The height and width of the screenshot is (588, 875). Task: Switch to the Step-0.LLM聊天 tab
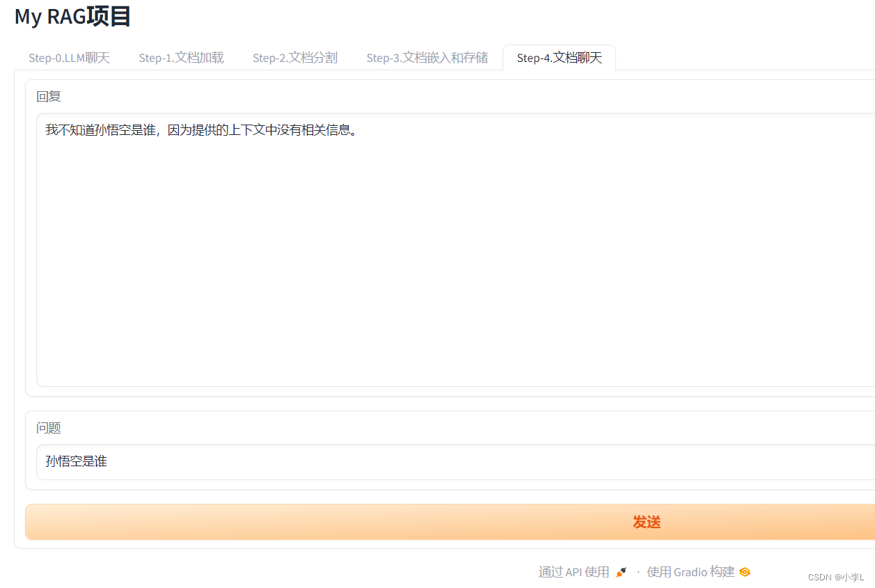pyautogui.click(x=69, y=58)
